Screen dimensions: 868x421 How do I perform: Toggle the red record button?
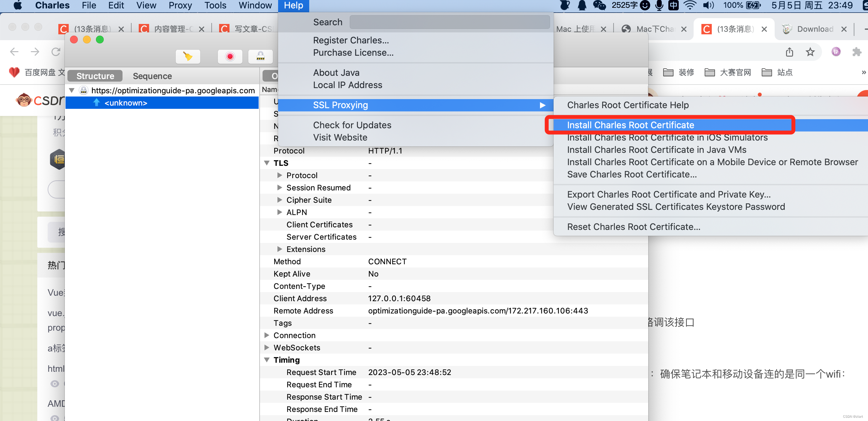pyautogui.click(x=230, y=56)
